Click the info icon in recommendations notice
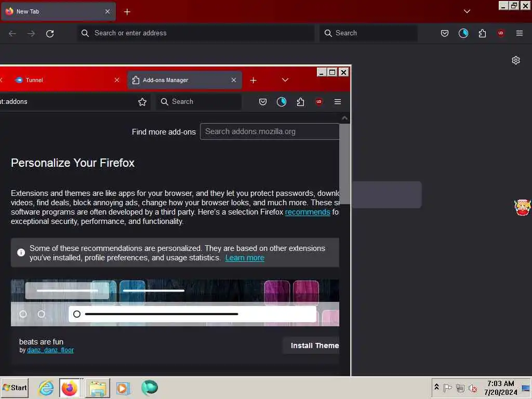 click(21, 253)
